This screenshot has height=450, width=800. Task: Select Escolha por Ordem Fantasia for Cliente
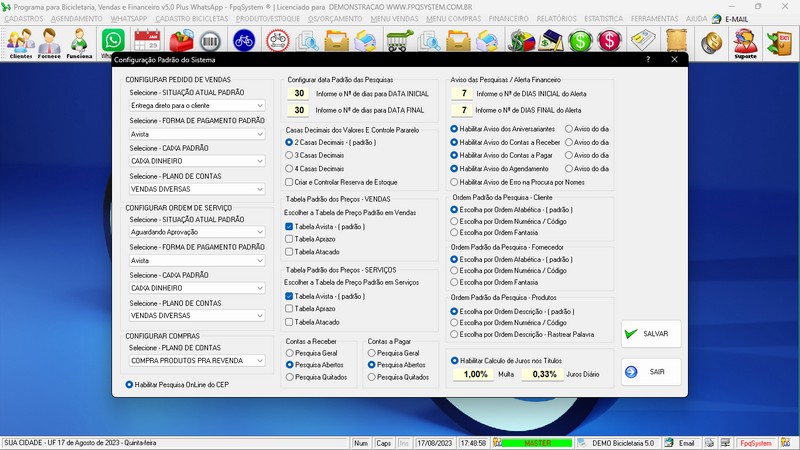(494, 233)
